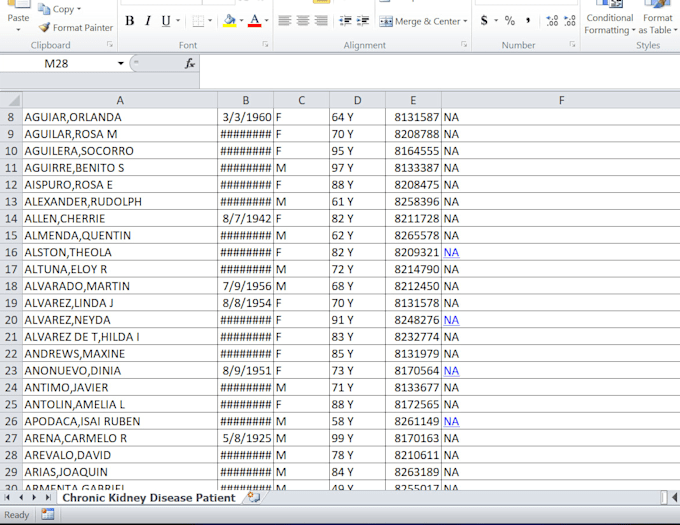680x525 pixels.
Task: Toggle Bold formatting button
Action: tap(130, 21)
